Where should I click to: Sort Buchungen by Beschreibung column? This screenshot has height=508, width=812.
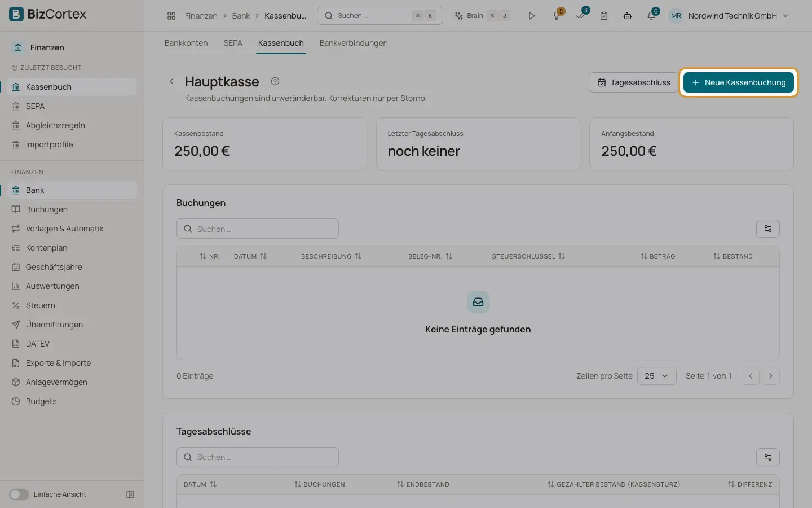click(x=331, y=256)
